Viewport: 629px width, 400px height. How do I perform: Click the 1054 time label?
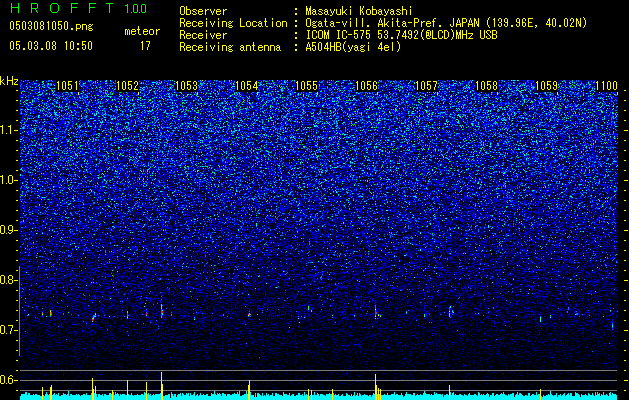[247, 86]
